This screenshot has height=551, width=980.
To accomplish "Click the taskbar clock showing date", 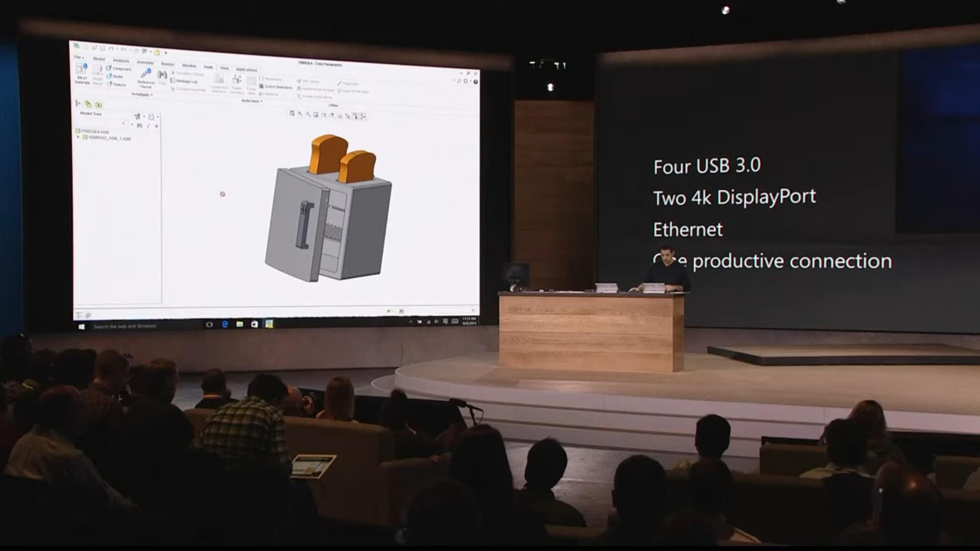I will coord(469,320).
